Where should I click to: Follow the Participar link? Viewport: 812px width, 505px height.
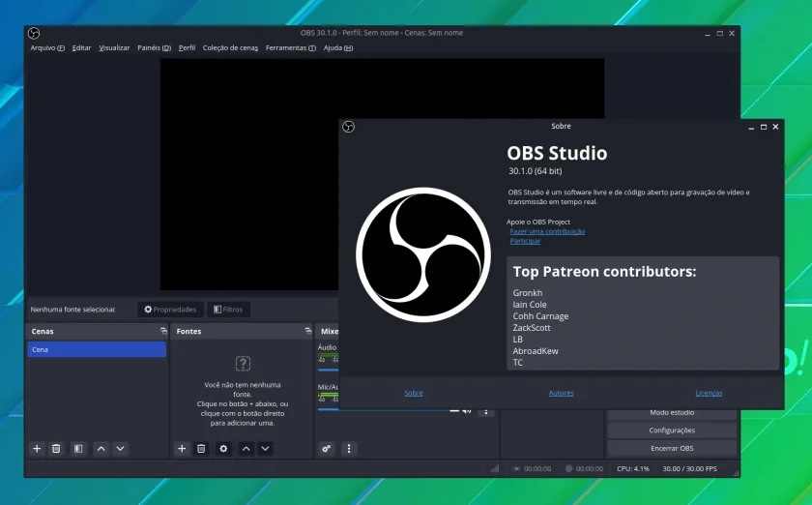(525, 241)
